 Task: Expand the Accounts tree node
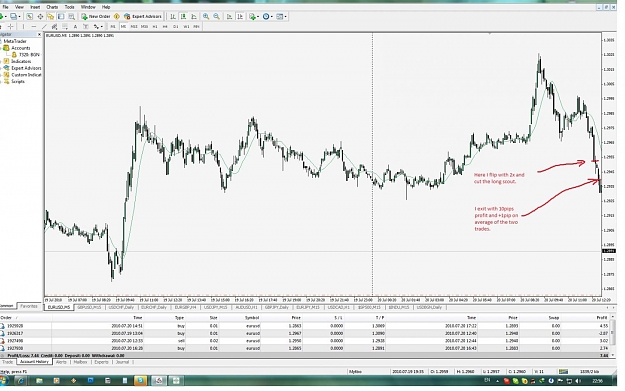(1, 48)
